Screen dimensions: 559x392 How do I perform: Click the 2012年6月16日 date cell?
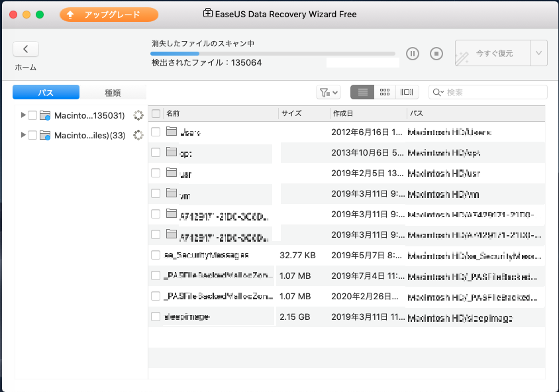[366, 132]
